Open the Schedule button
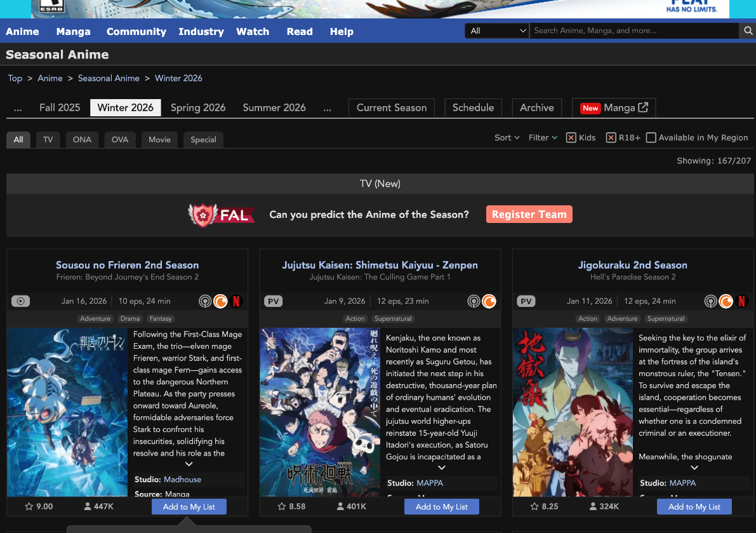Image resolution: width=756 pixels, height=533 pixels. point(473,107)
